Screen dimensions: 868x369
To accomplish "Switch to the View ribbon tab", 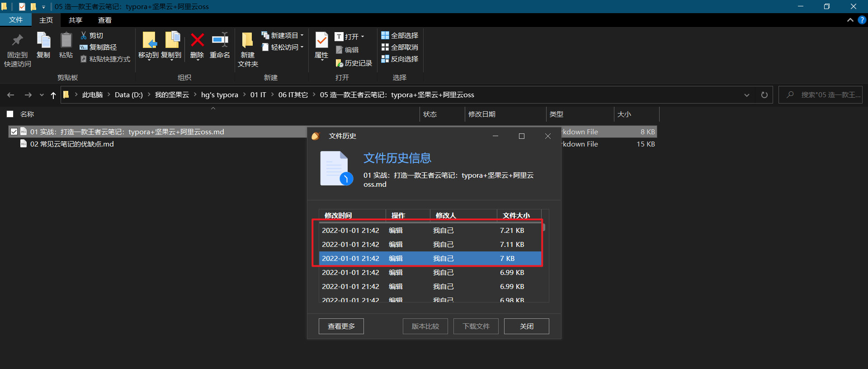I will [105, 20].
